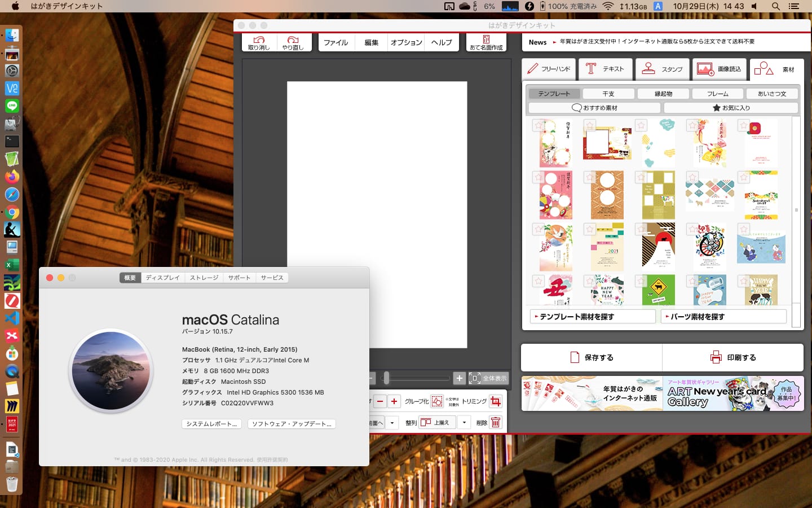
Task: Favorite the pink white-circles template star
Action: click(x=539, y=177)
